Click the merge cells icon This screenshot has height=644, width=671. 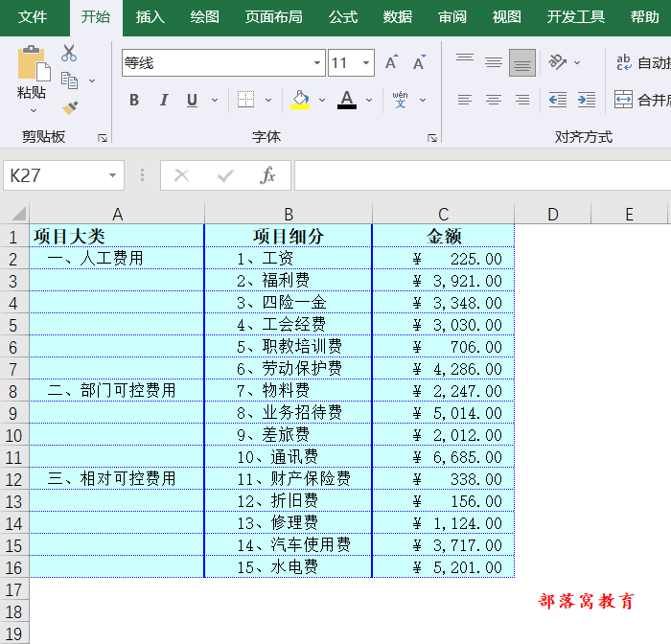[623, 100]
